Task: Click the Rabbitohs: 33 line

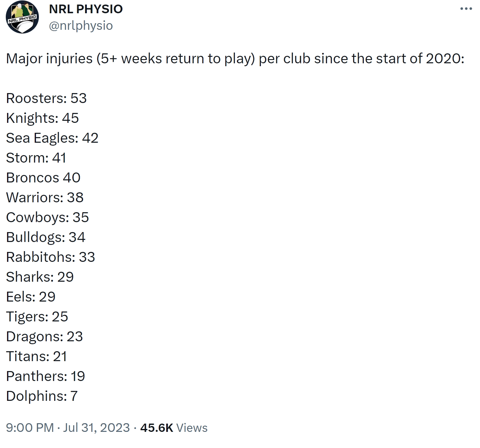Action: [50, 257]
